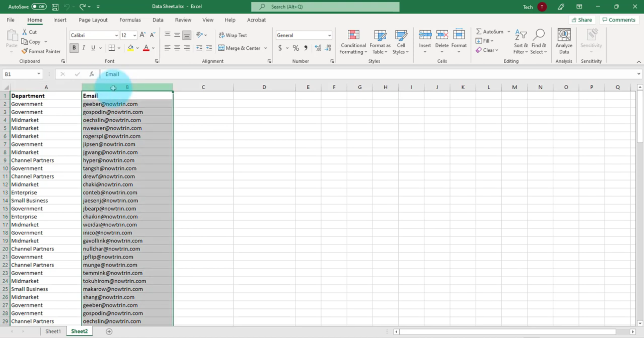Add a new sheet with plus icon
The image size is (644, 338).
click(109, 331)
